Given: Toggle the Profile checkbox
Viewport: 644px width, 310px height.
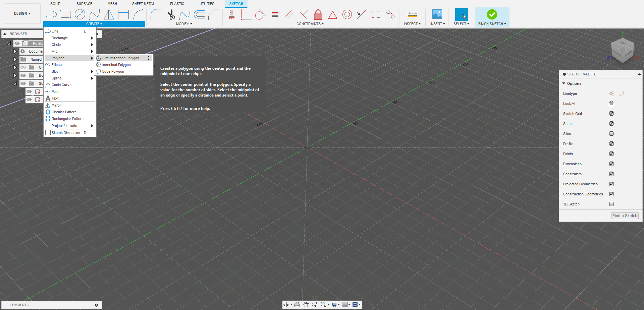Looking at the screenshot, I should click(611, 144).
